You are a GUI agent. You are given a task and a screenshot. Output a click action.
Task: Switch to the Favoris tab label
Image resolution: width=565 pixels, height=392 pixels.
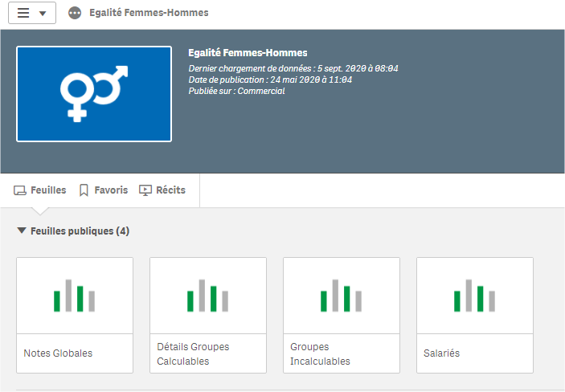click(x=111, y=190)
